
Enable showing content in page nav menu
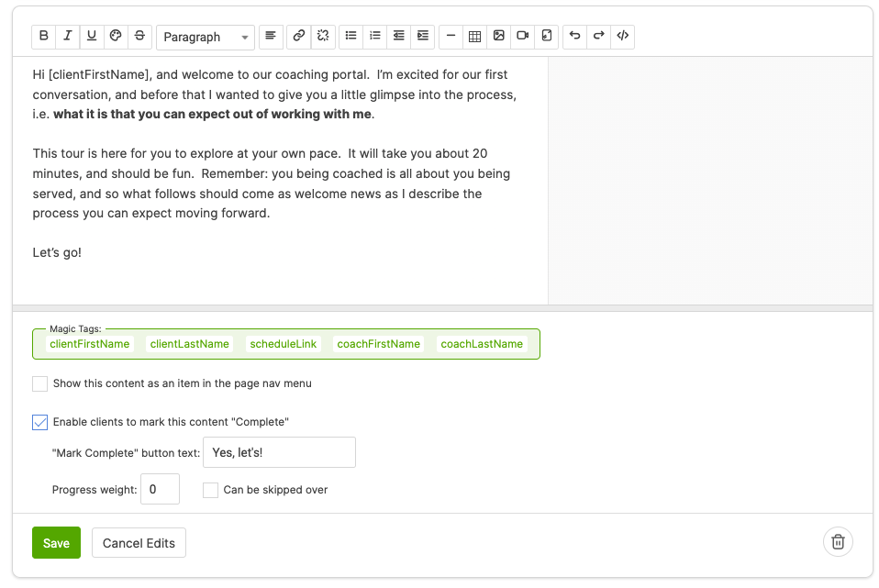[x=40, y=383]
